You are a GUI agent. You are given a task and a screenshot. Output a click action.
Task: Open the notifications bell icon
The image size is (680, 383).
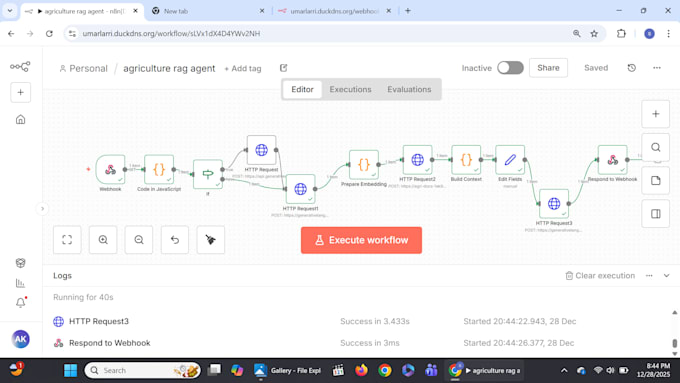pyautogui.click(x=20, y=302)
